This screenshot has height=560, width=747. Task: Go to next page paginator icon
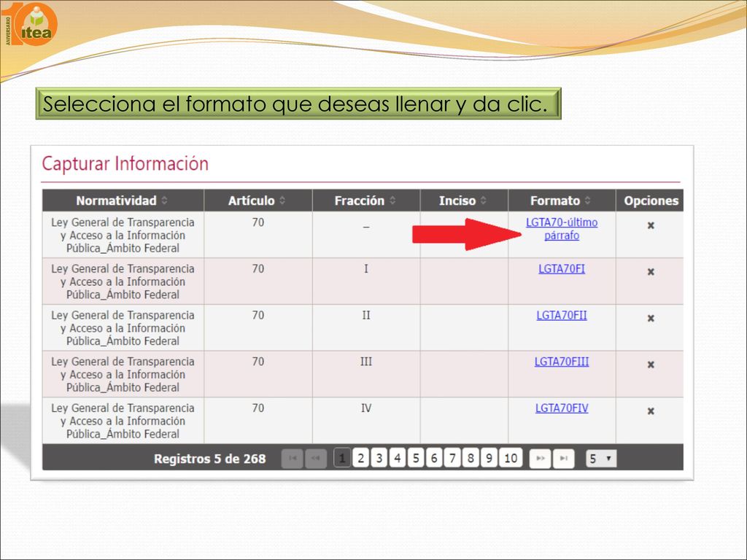tap(541, 459)
